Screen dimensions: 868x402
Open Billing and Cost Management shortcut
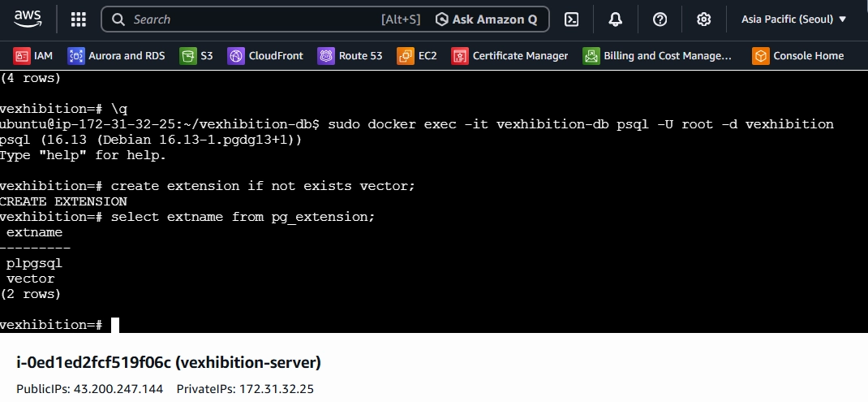pos(657,55)
